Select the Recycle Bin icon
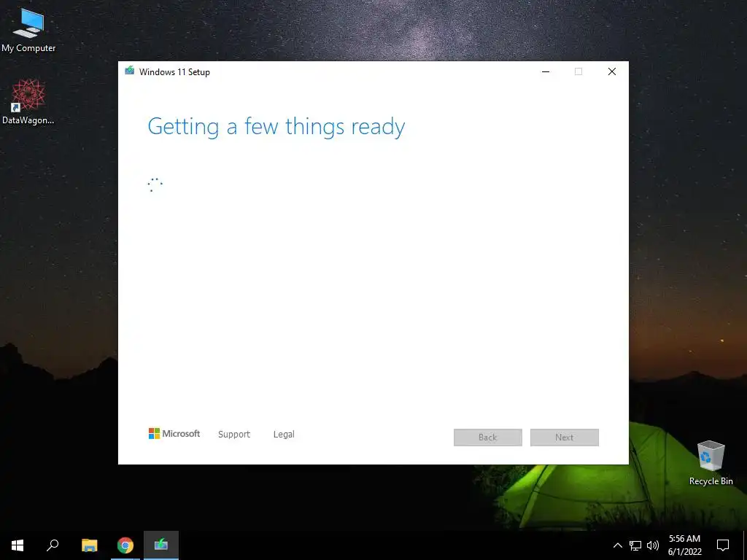 (711, 462)
